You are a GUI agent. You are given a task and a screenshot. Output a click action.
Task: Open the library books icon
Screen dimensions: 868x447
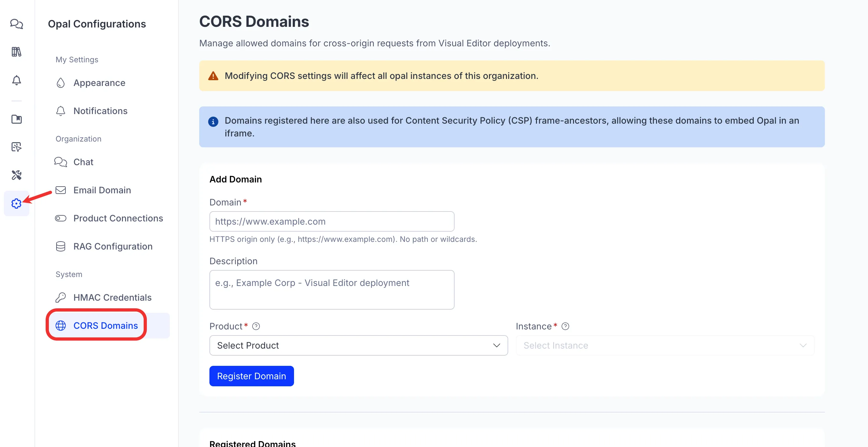[17, 52]
